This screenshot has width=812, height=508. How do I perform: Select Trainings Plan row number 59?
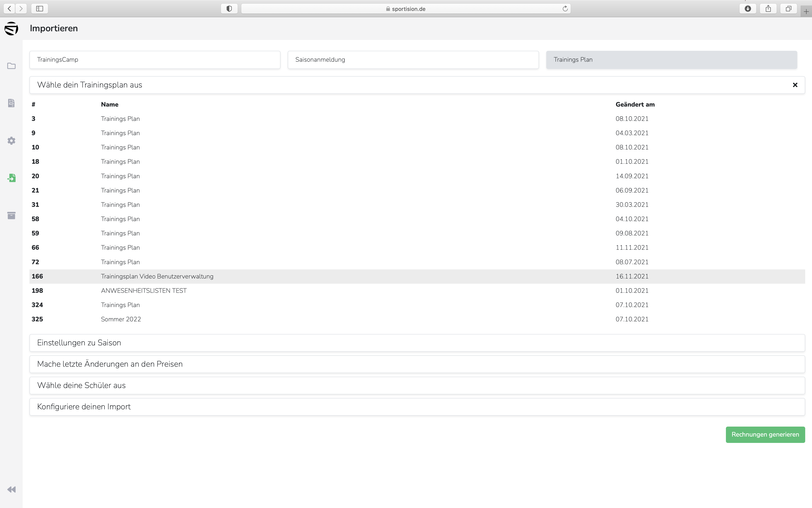417,234
